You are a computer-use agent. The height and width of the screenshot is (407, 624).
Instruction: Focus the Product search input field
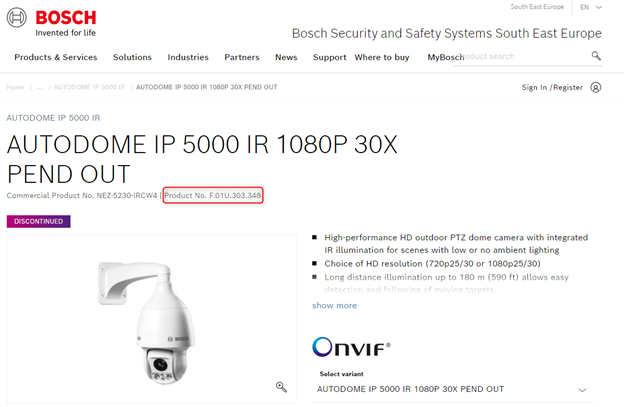[x=521, y=56]
